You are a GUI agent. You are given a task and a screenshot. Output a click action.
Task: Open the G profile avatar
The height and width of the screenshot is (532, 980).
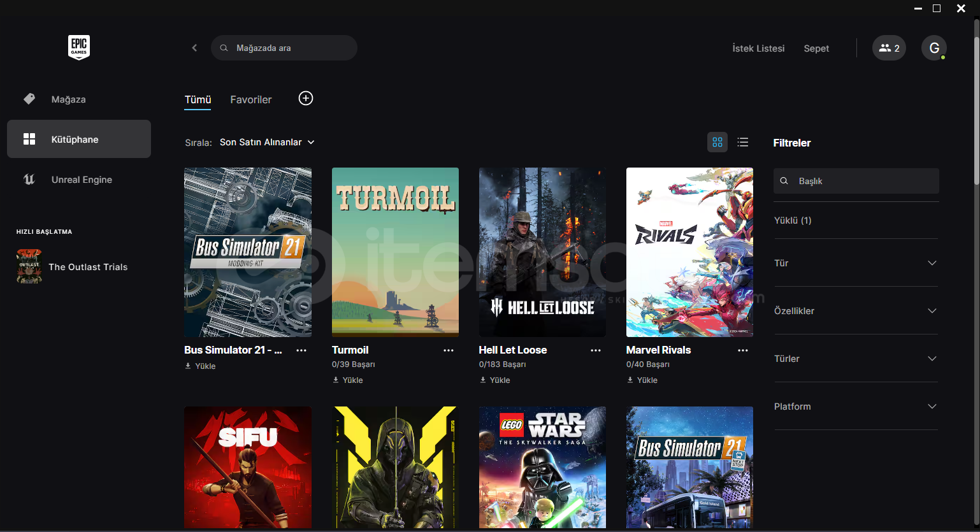(933, 48)
